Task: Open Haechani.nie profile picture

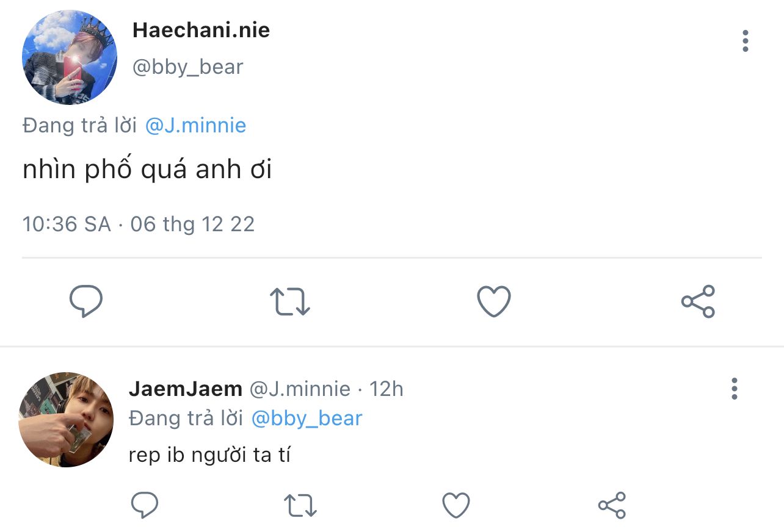Action: [69, 57]
